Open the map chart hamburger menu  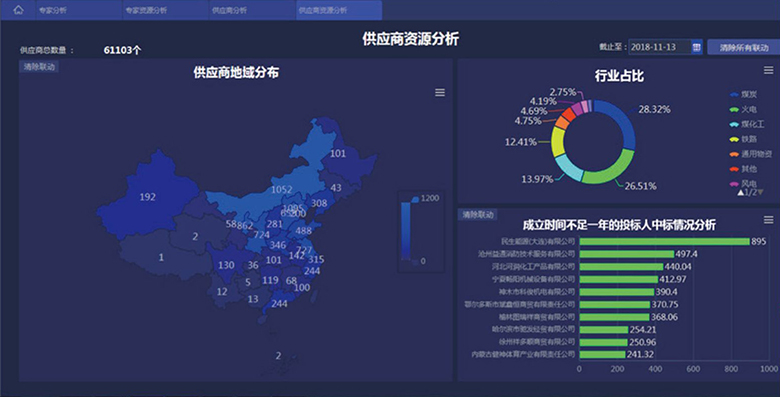(440, 93)
